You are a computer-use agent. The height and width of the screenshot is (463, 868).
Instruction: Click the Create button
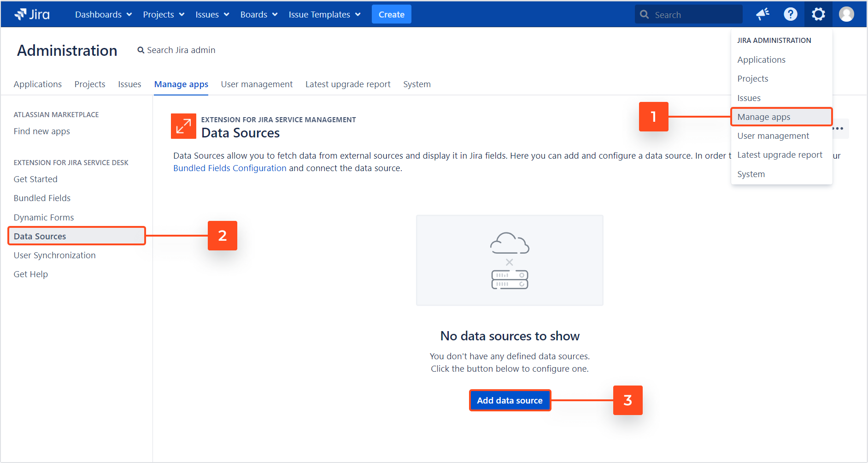(x=391, y=14)
